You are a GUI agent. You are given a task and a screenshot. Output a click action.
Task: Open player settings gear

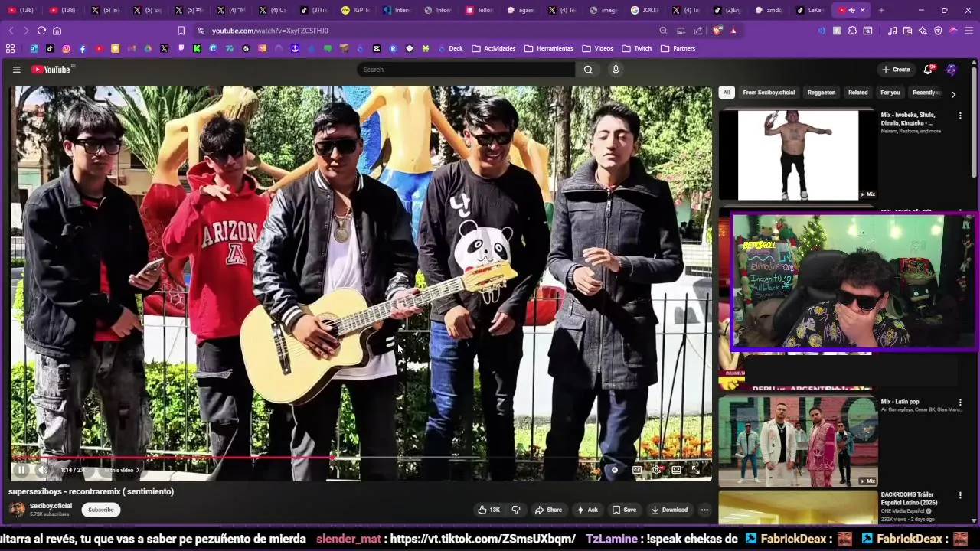(656, 470)
